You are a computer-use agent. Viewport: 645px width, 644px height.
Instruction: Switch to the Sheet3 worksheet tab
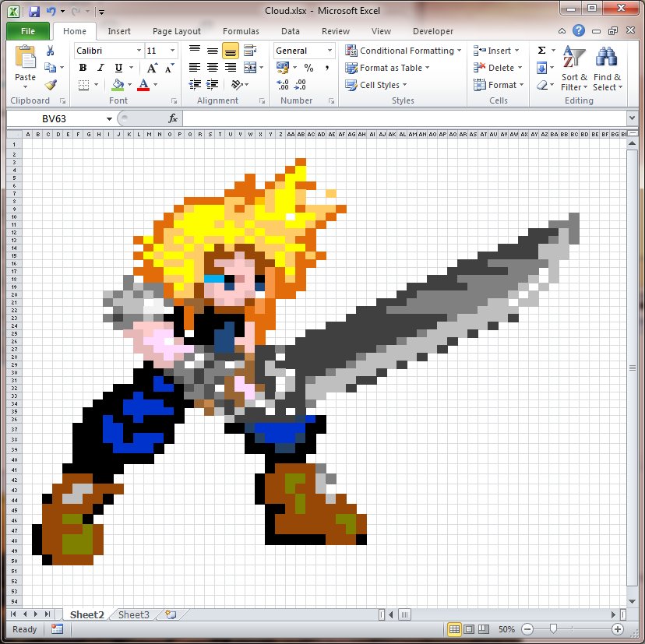pyautogui.click(x=133, y=614)
